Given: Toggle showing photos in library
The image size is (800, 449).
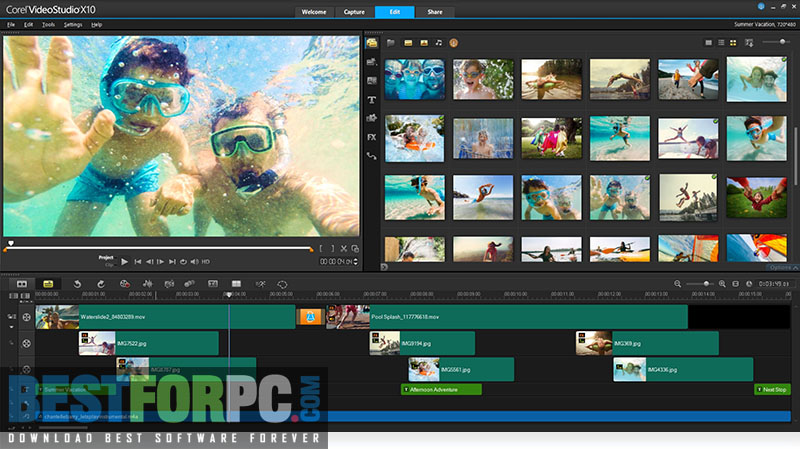Looking at the screenshot, I should [x=423, y=43].
